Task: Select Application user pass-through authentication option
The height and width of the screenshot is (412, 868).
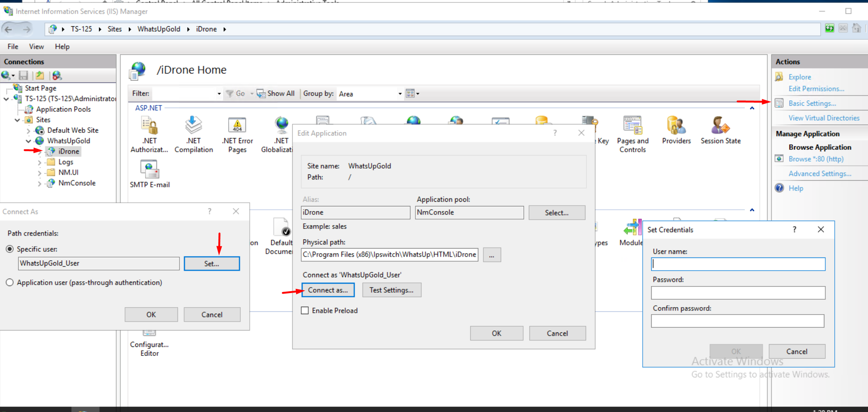Action: click(9, 282)
